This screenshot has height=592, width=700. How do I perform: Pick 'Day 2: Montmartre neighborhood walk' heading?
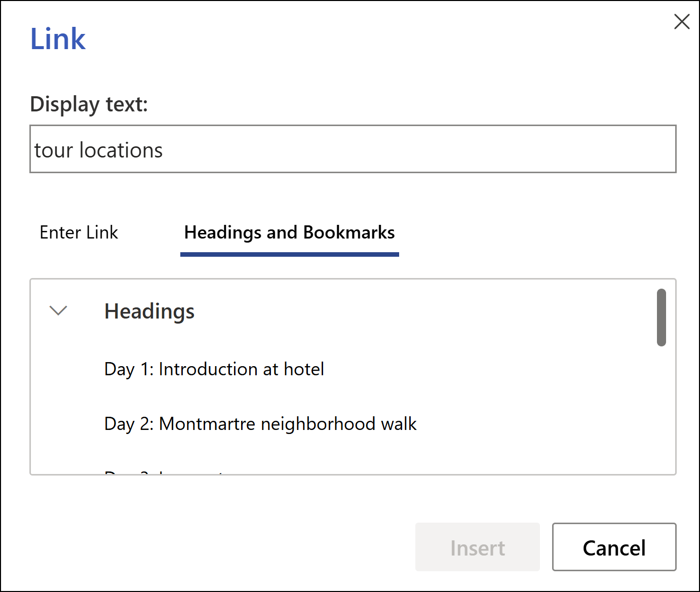point(260,424)
